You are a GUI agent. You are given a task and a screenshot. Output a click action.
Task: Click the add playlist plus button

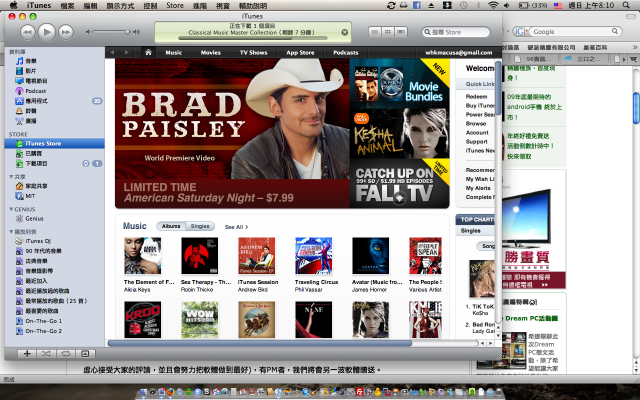pyautogui.click(x=27, y=353)
